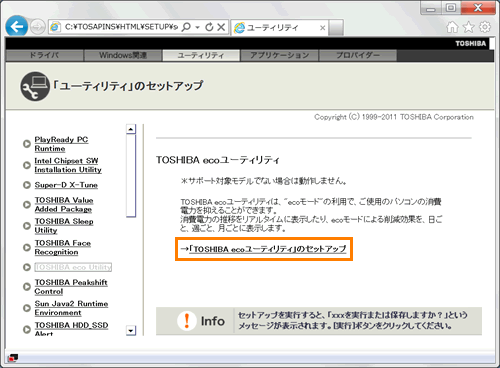The image size is (500, 368).
Task: Open TOSHIBA Face Recognition link
Action: 63,247
